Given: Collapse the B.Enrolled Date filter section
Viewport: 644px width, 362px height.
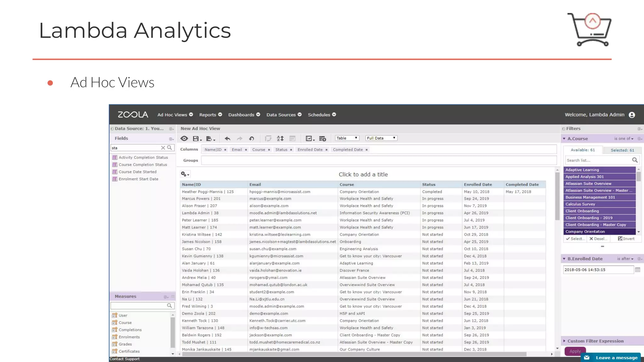Looking at the screenshot, I should pos(564,259).
